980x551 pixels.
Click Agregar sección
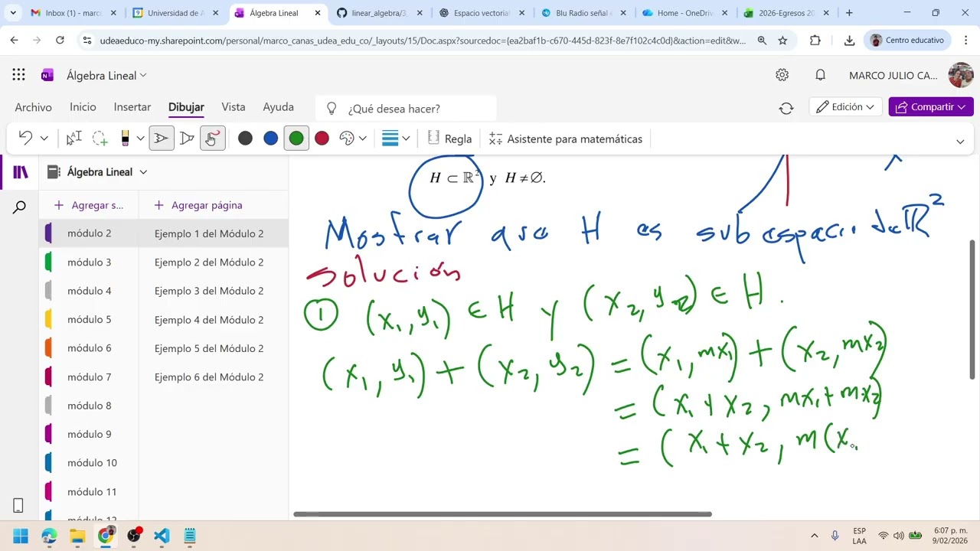(x=88, y=205)
